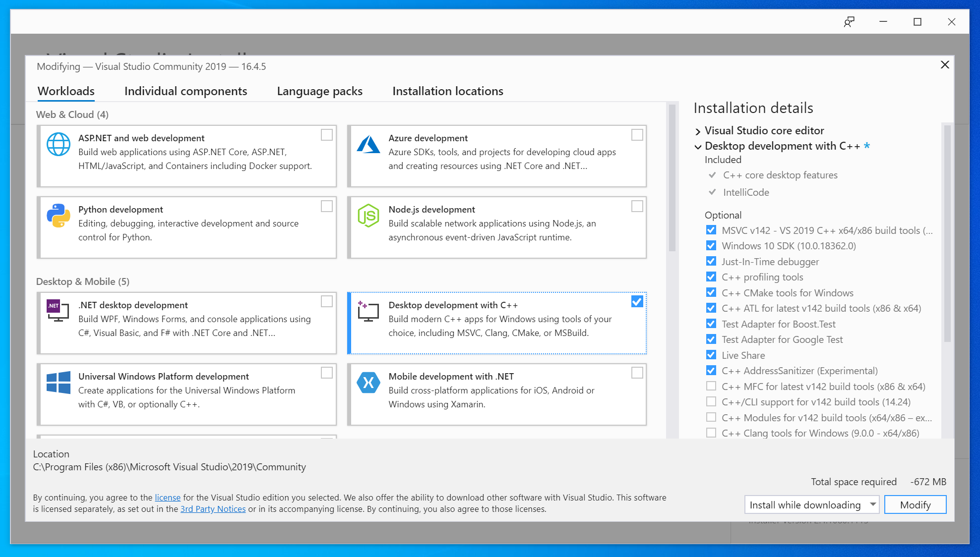Click the .NET desktop development icon
The height and width of the screenshot is (557, 980).
pyautogui.click(x=58, y=311)
